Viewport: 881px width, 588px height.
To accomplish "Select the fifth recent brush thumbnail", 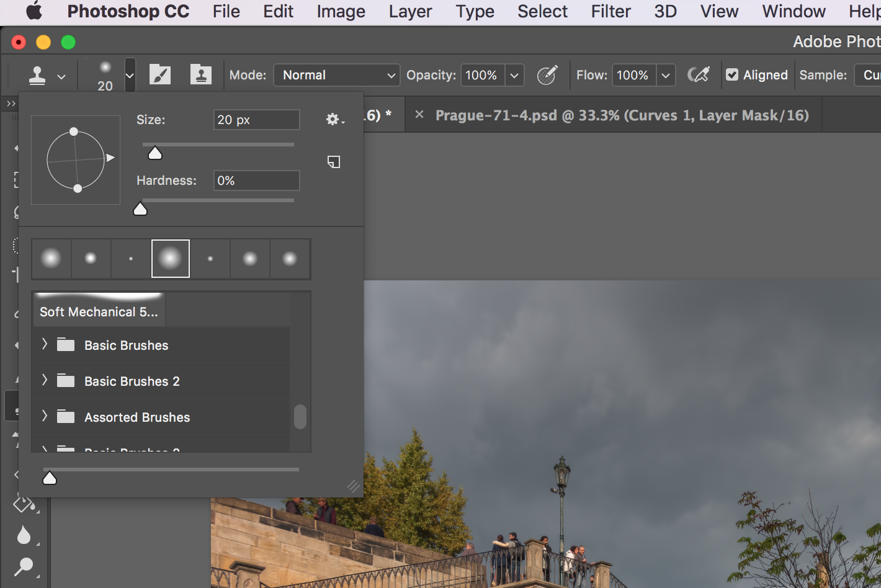I will (x=210, y=259).
